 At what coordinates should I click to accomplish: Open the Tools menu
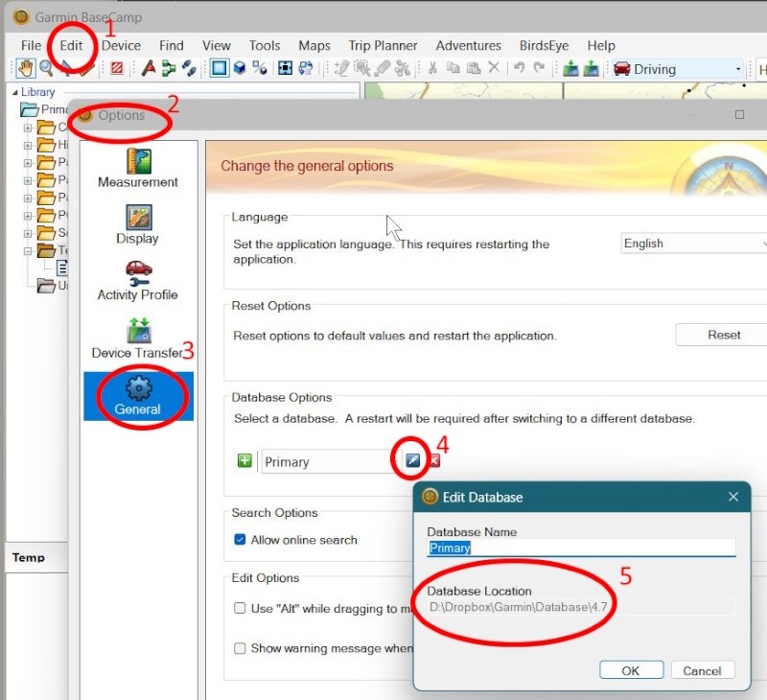[x=265, y=45]
